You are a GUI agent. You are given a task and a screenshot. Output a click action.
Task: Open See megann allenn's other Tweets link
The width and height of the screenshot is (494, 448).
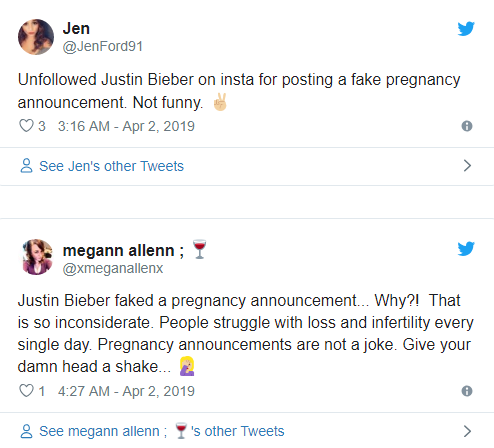(162, 431)
